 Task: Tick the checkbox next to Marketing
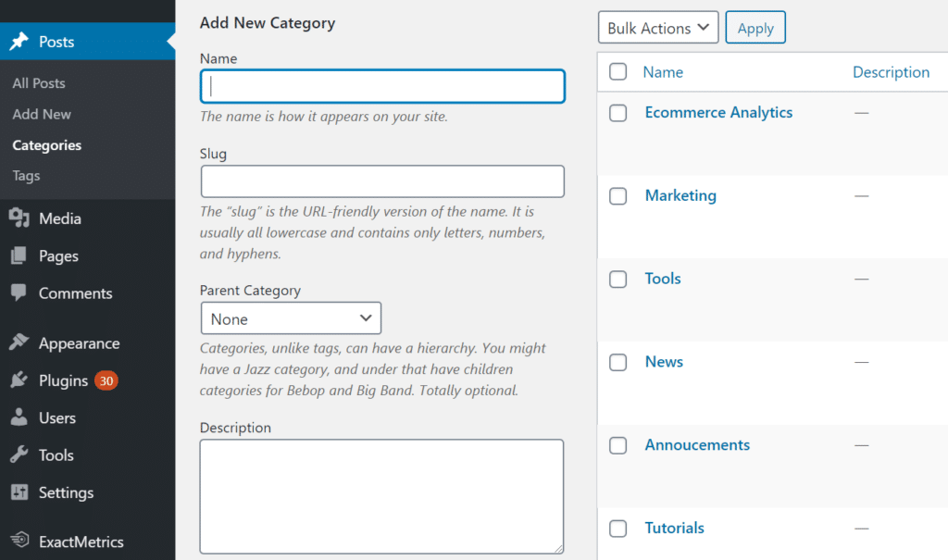click(617, 195)
